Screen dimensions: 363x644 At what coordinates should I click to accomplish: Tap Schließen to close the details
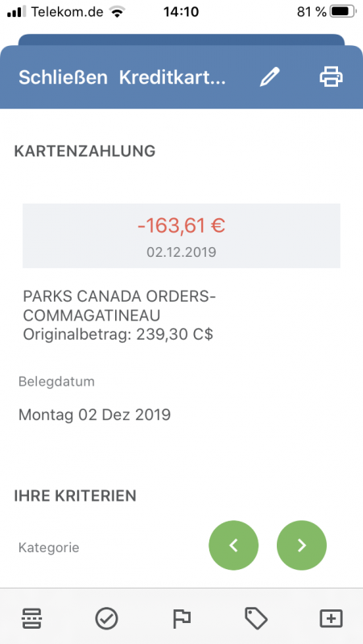64,77
